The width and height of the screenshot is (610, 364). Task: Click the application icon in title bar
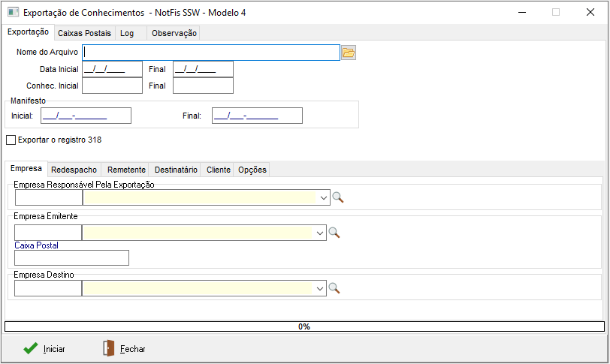tap(13, 13)
